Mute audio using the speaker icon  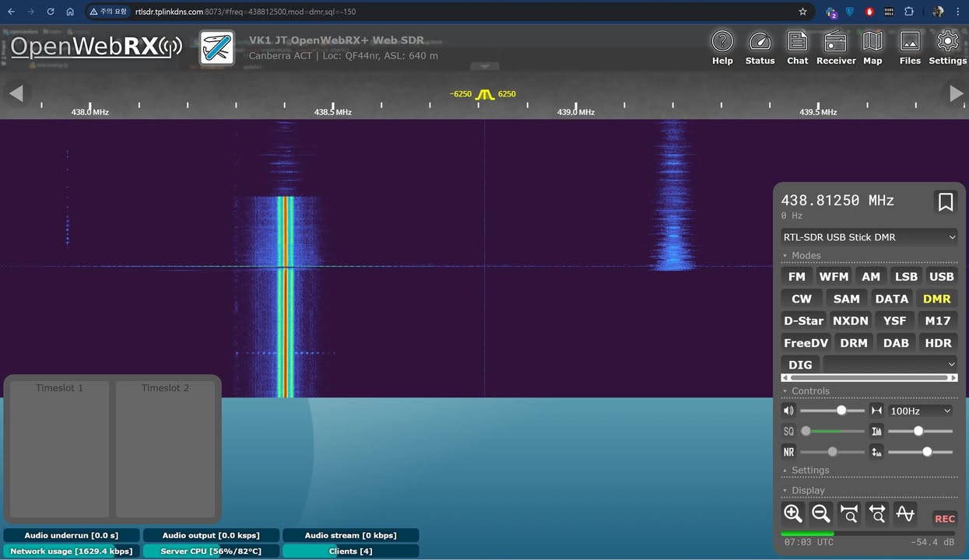[x=788, y=410]
